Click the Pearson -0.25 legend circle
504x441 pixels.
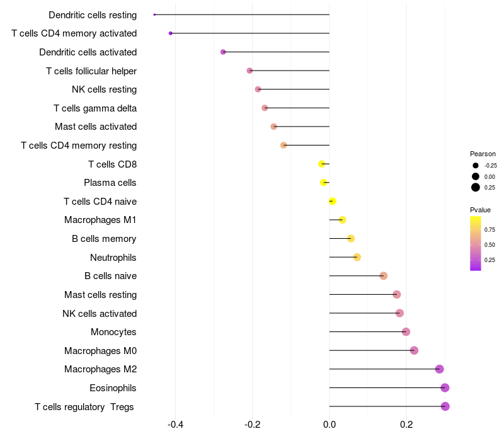click(475, 166)
